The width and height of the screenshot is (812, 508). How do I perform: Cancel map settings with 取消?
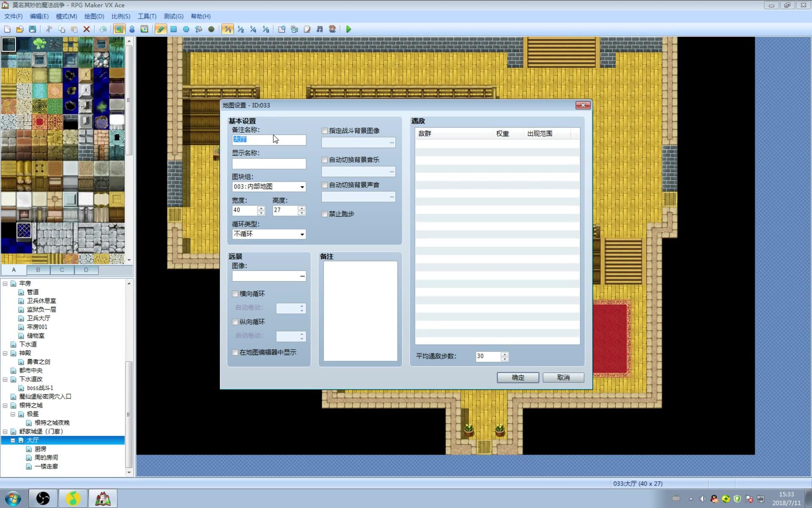tap(563, 378)
